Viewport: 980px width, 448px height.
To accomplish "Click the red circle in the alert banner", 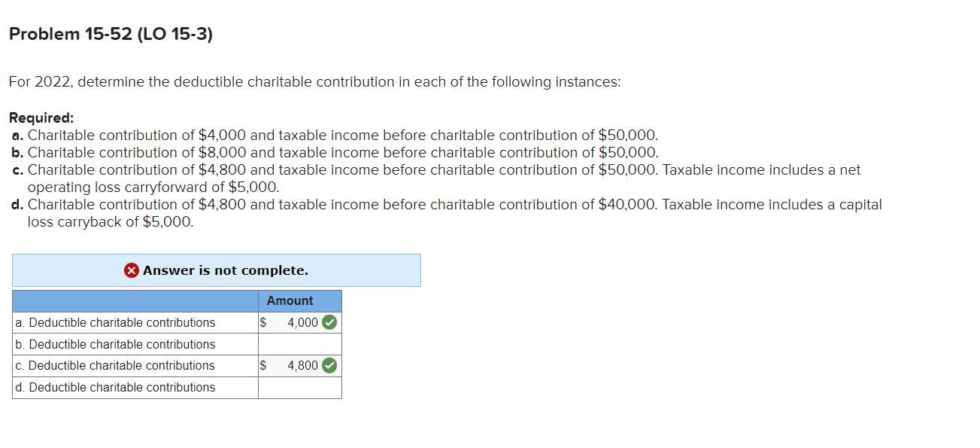I will click(131, 270).
